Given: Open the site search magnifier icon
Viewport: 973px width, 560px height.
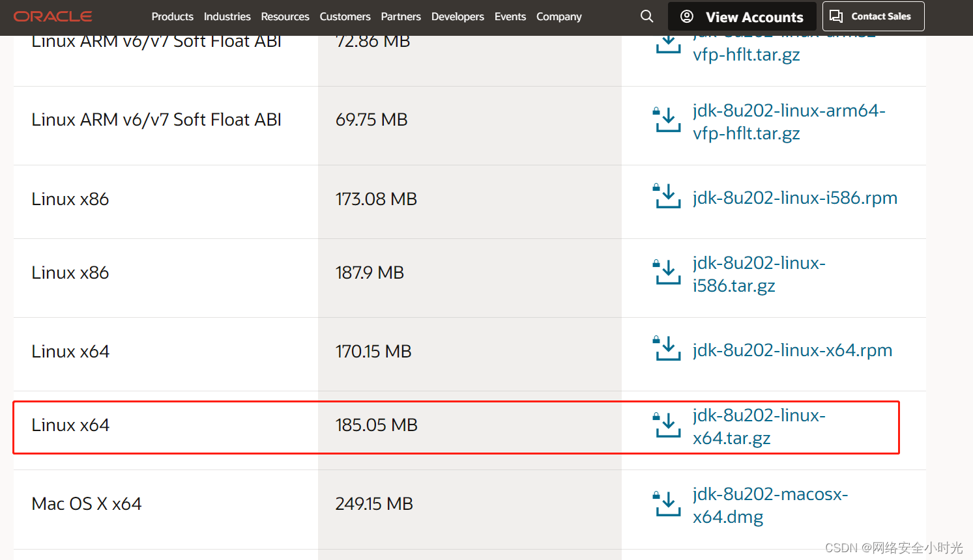Looking at the screenshot, I should [646, 16].
